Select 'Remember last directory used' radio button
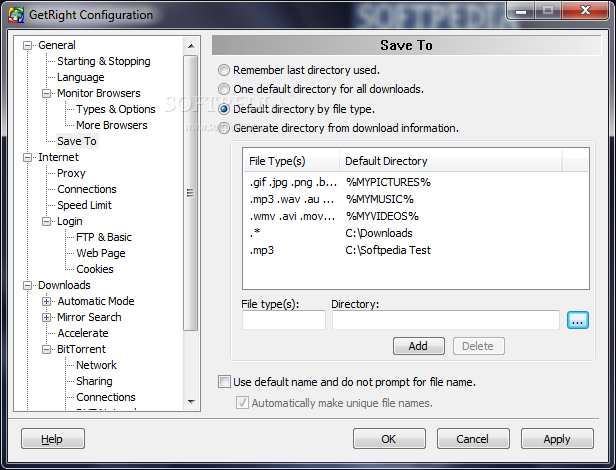Image resolution: width=616 pixels, height=470 pixels. [224, 70]
